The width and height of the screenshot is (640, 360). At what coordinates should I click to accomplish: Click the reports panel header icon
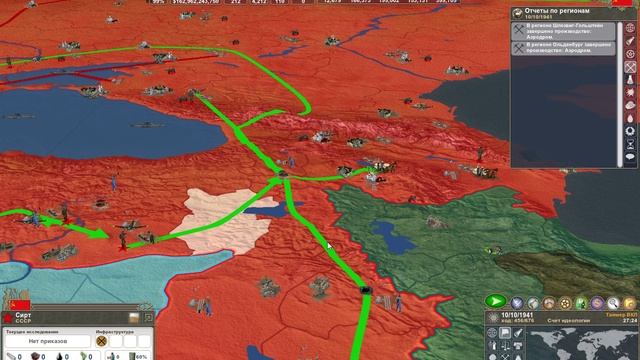click(x=518, y=13)
